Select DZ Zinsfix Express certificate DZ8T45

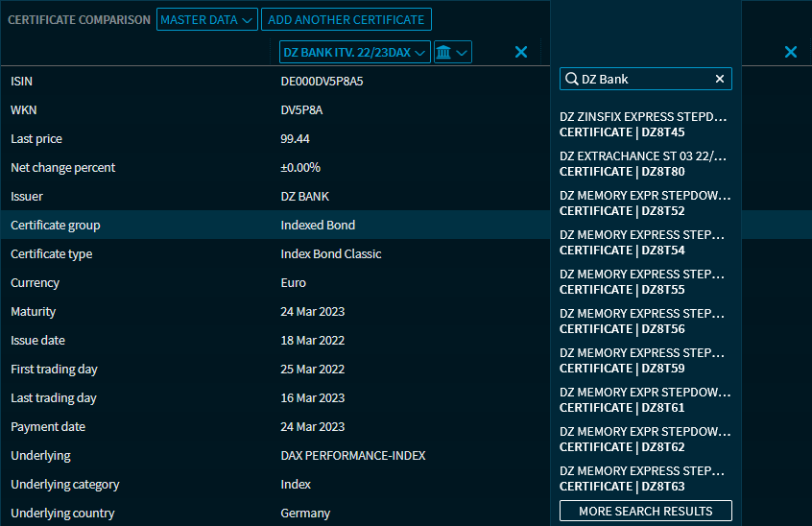coord(643,125)
